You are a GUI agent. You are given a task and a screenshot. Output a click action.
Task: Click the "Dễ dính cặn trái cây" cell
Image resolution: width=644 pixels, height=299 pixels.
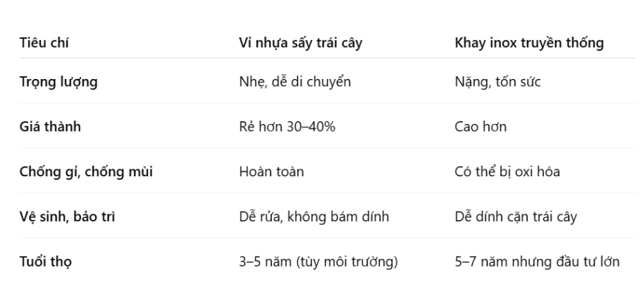516,216
